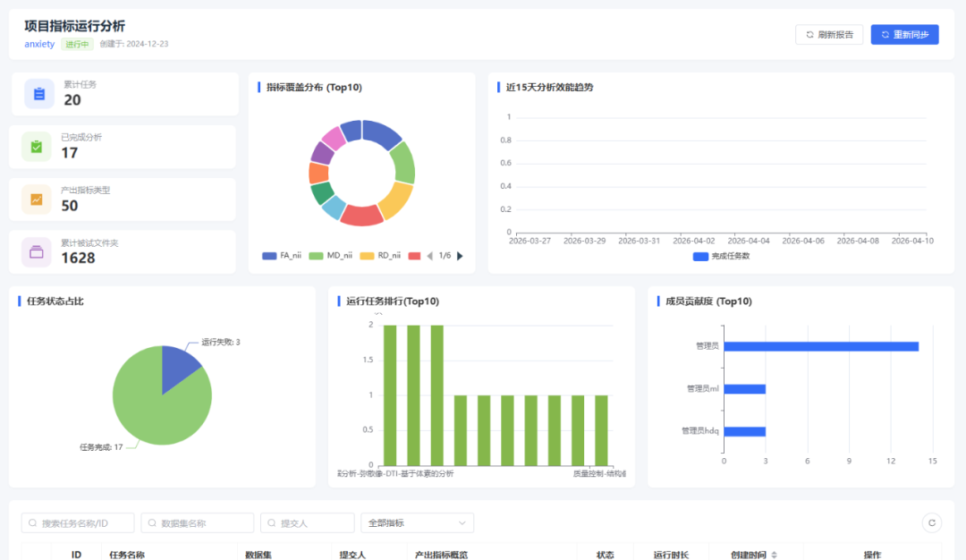The image size is (966, 560).
Task: Click the 运行时长 column header
Action: pyautogui.click(x=671, y=555)
